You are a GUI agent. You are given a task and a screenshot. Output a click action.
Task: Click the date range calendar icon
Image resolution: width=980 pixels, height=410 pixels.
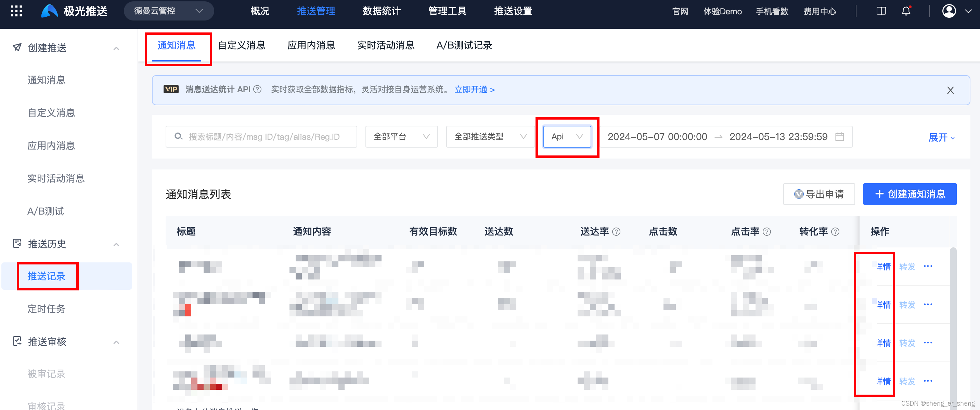840,137
